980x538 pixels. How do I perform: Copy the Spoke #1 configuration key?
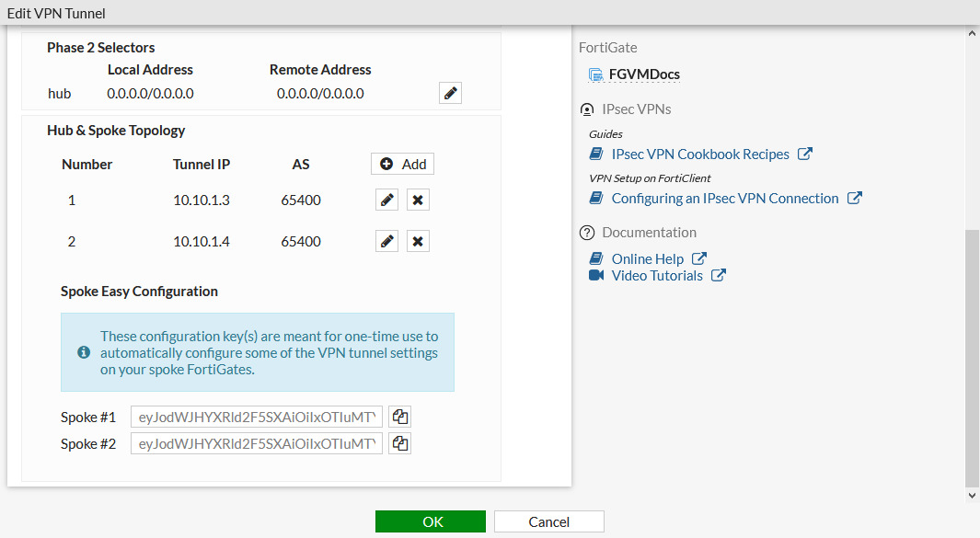click(x=399, y=416)
